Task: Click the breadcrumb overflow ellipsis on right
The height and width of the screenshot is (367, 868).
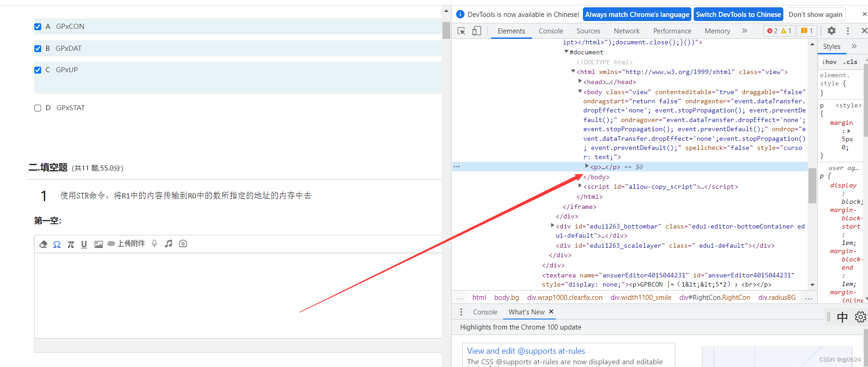Action: (x=809, y=298)
